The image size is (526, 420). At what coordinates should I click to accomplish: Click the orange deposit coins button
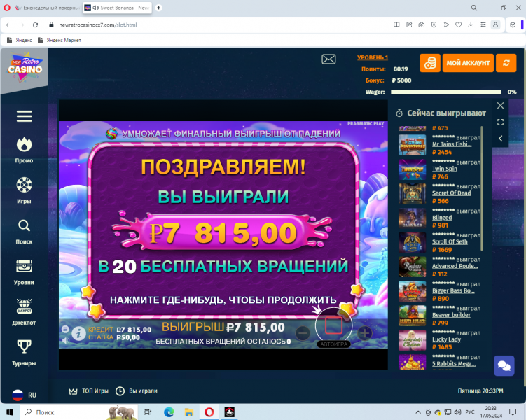[430, 63]
